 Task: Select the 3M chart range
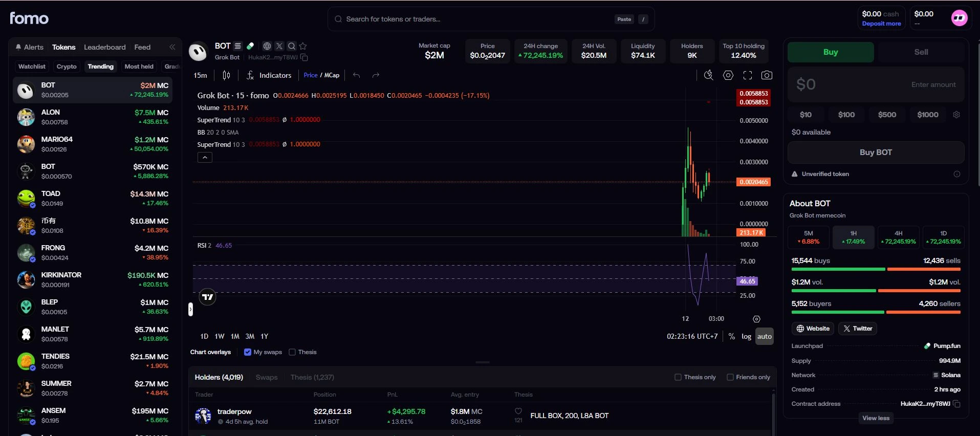250,336
